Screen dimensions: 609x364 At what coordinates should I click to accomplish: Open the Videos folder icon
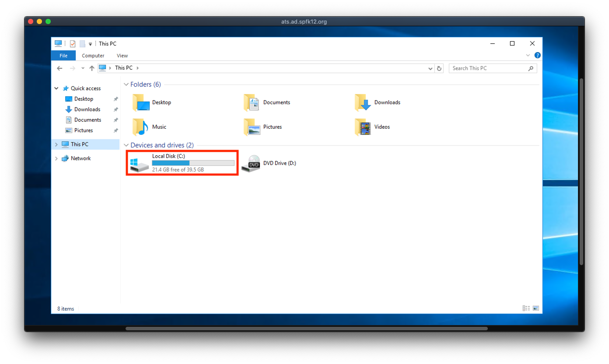[363, 127]
